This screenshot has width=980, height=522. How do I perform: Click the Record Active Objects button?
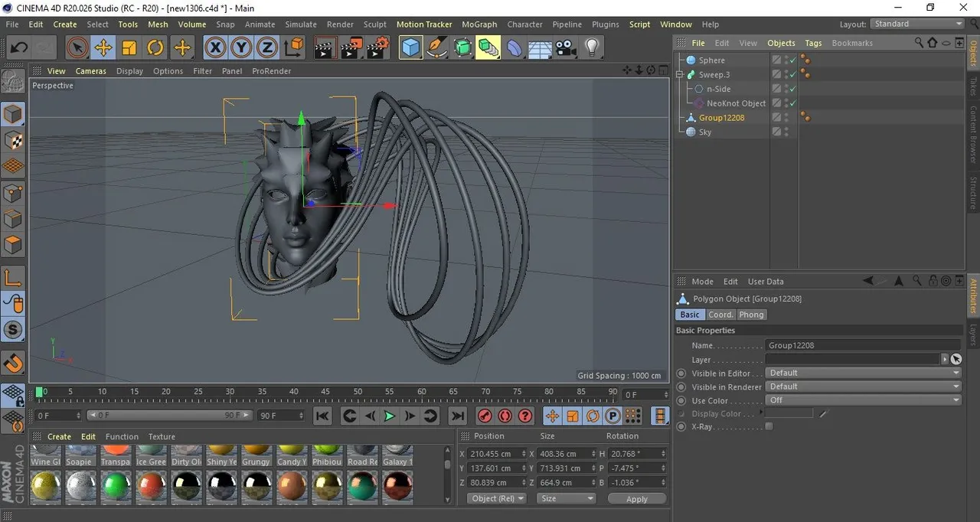coord(485,416)
